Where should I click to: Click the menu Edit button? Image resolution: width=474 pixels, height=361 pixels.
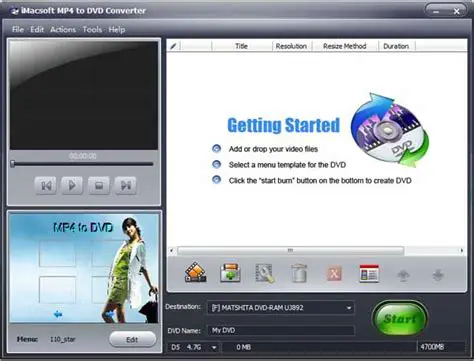tap(132, 339)
